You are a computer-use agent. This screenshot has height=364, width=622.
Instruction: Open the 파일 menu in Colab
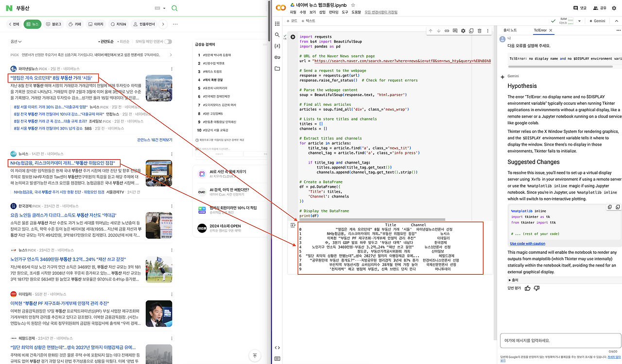[293, 13]
